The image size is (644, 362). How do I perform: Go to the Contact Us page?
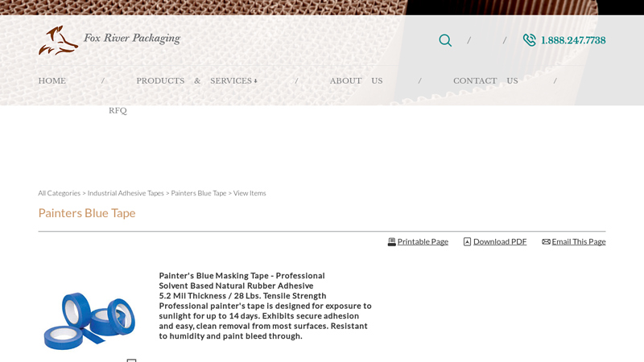tap(485, 80)
